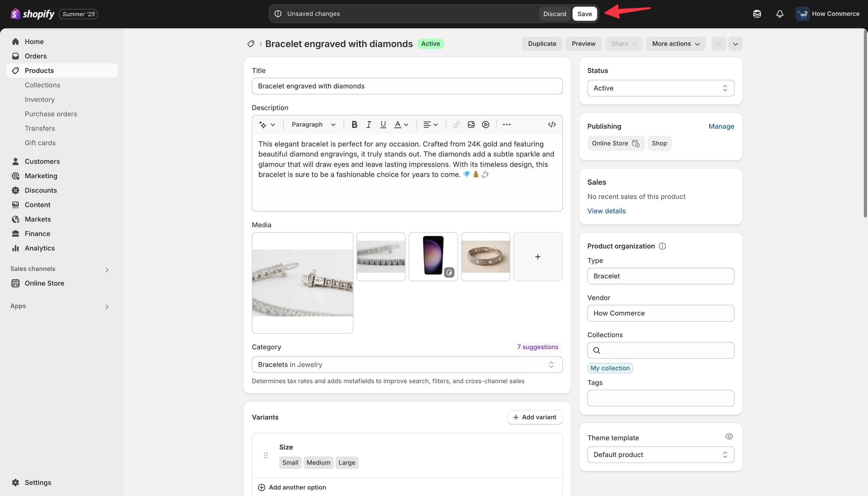Switch description to HTML view
868x496 pixels.
(x=552, y=125)
